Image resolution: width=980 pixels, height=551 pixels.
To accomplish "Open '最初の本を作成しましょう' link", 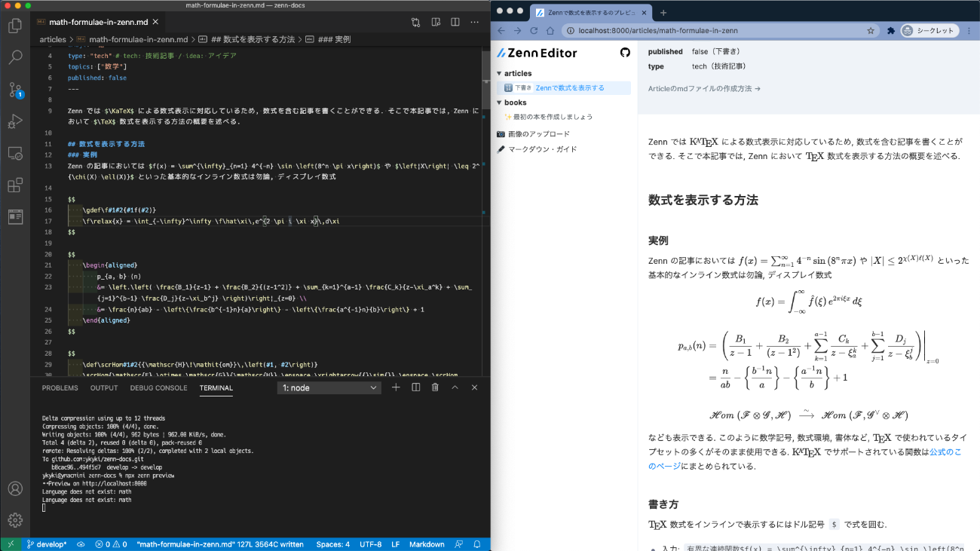I will point(548,117).
